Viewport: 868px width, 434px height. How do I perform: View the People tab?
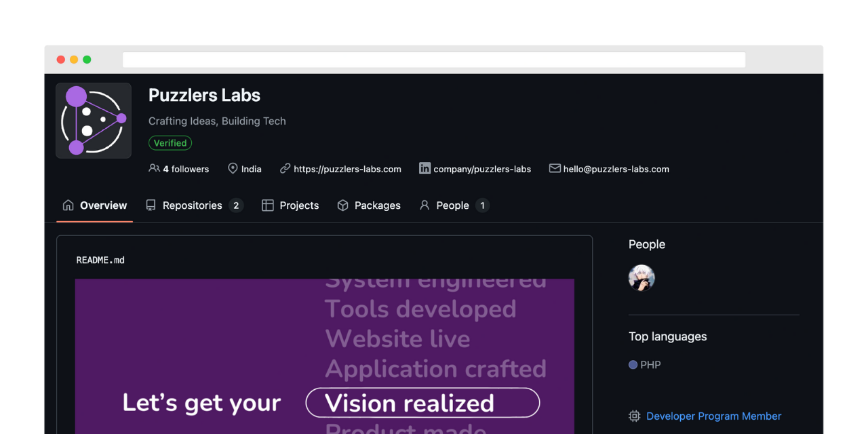[452, 205]
